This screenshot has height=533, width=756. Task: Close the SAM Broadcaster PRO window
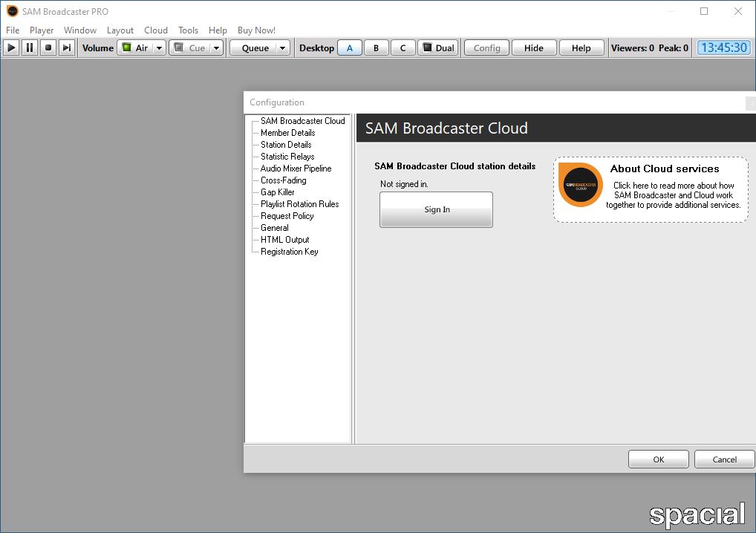[x=738, y=11]
